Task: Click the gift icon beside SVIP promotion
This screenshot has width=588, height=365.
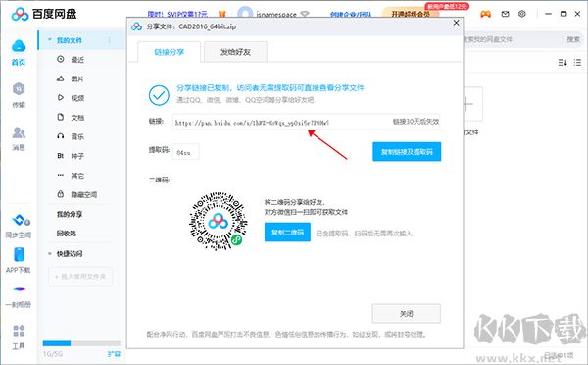Action: [222, 14]
